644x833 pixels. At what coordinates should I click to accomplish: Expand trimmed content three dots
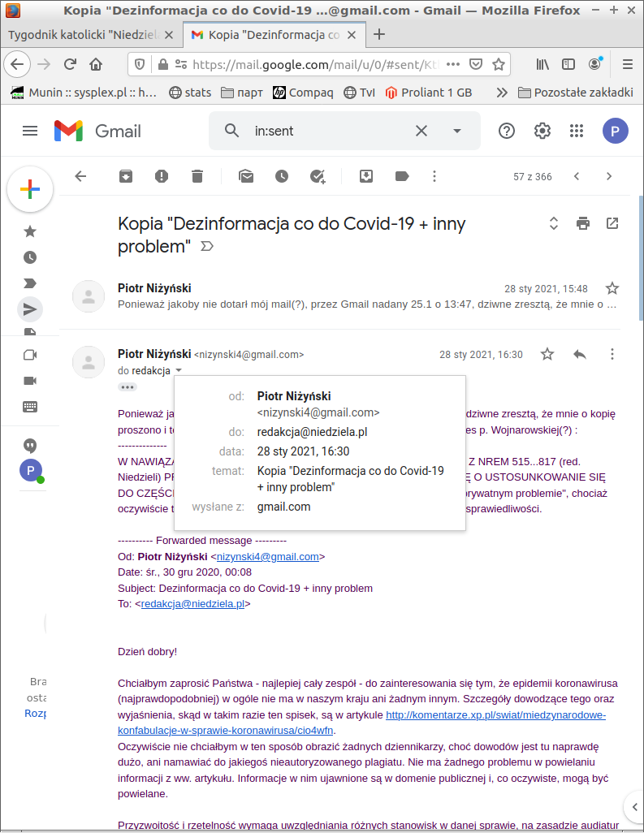coord(128,387)
